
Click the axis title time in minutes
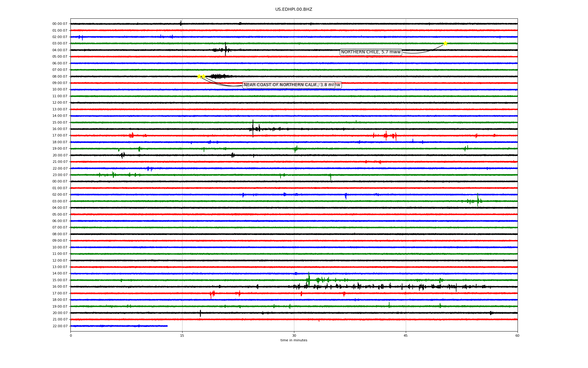(294, 340)
